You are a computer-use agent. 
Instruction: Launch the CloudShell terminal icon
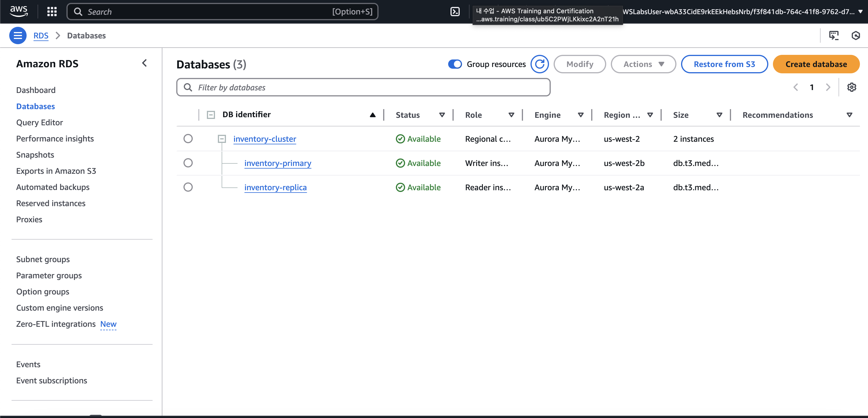[455, 12]
